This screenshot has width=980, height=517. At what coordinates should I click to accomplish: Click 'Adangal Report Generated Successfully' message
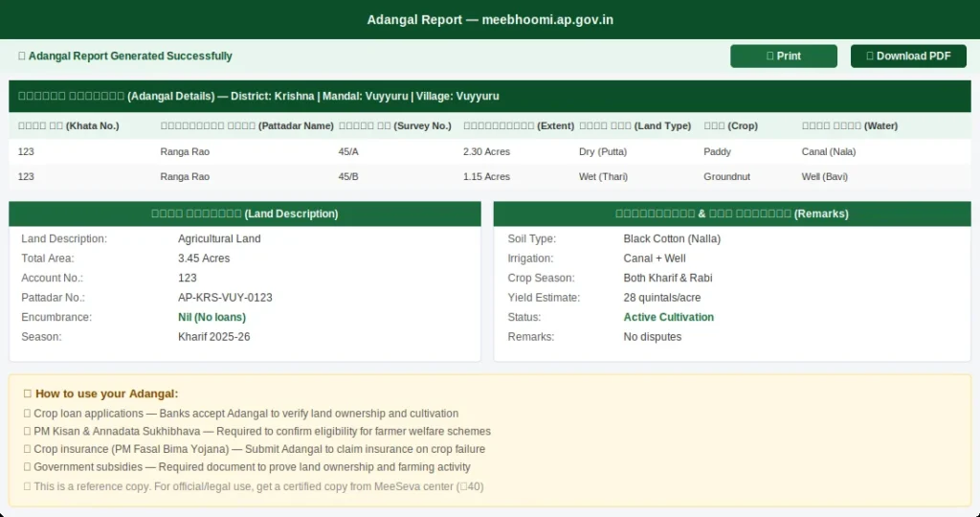click(125, 56)
